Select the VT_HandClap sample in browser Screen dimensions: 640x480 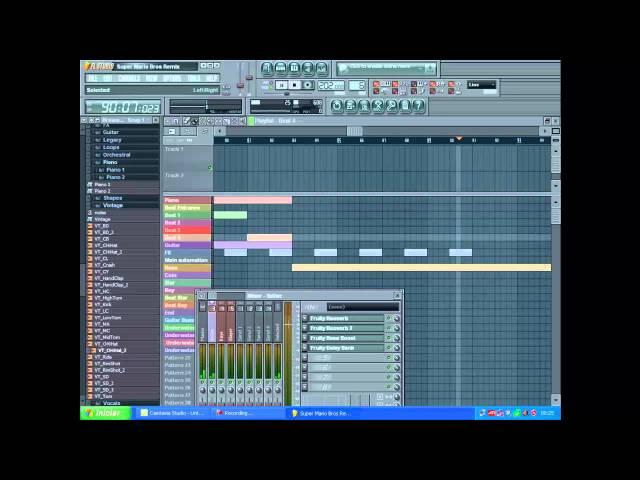[x=109, y=278]
